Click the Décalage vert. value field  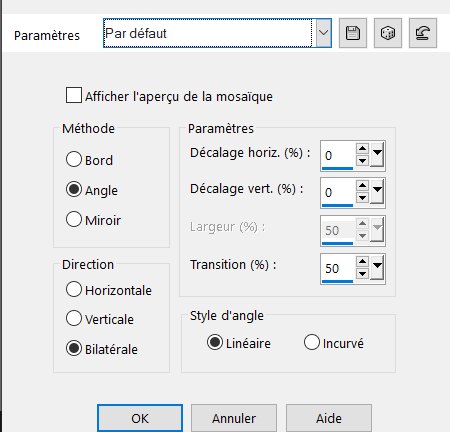point(337,192)
